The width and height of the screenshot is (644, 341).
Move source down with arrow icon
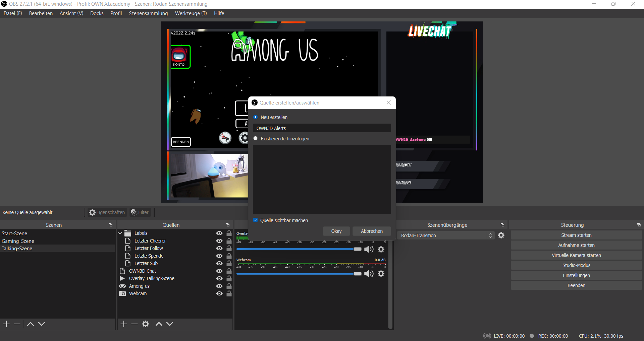coord(170,324)
